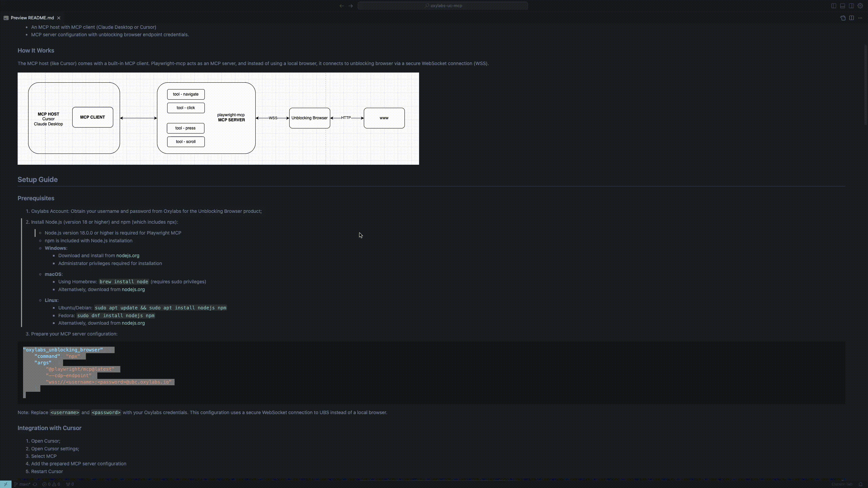
Task: Click the nodejs.org link under macOS
Action: [133, 289]
